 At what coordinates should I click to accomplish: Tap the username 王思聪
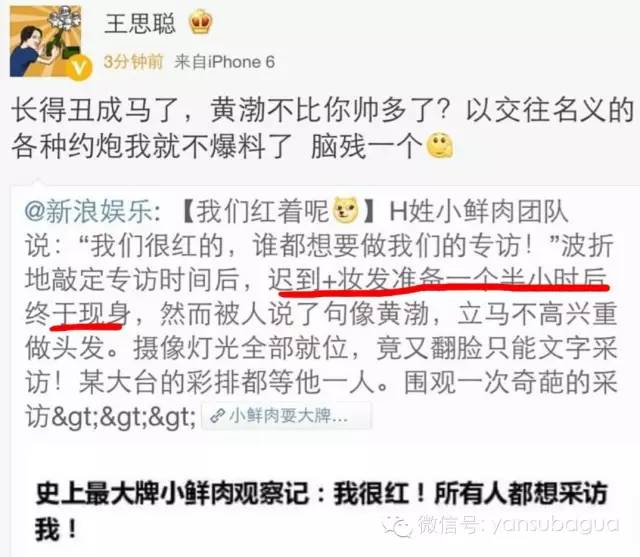(x=140, y=23)
